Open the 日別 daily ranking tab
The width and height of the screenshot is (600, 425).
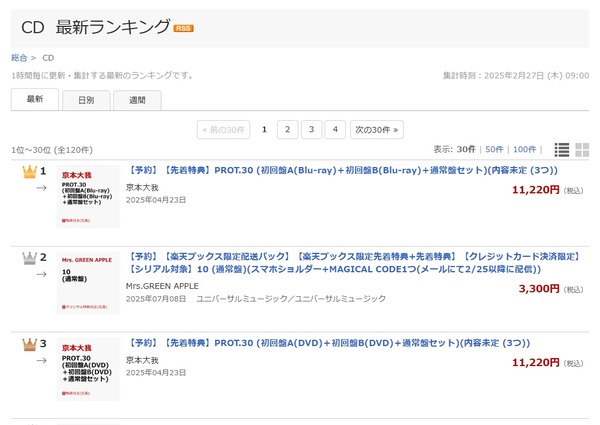tap(86, 100)
